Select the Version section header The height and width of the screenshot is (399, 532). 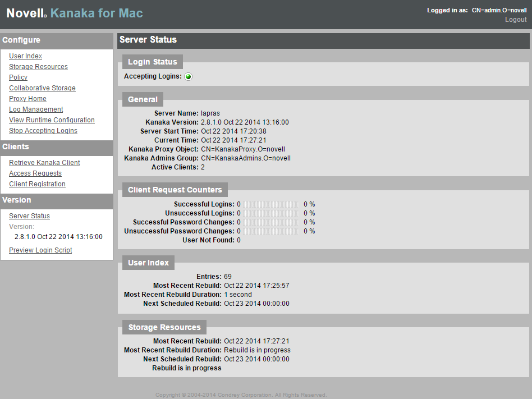point(57,200)
